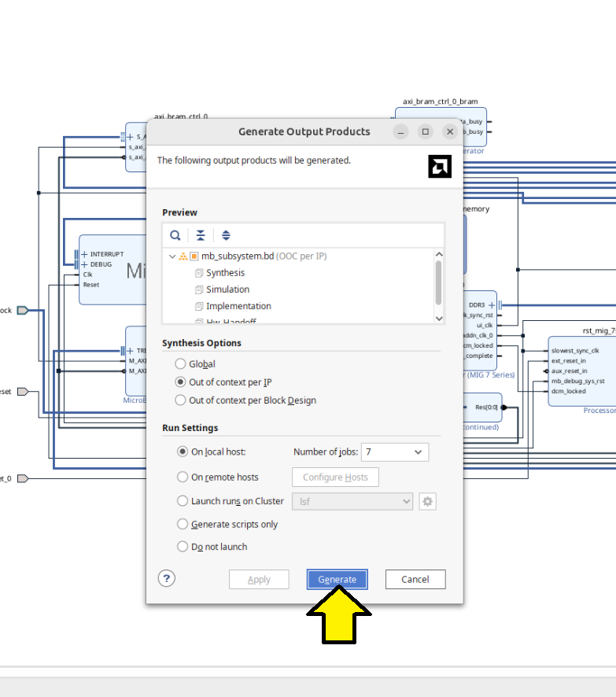Select Generate scripts only option

pyautogui.click(x=183, y=525)
